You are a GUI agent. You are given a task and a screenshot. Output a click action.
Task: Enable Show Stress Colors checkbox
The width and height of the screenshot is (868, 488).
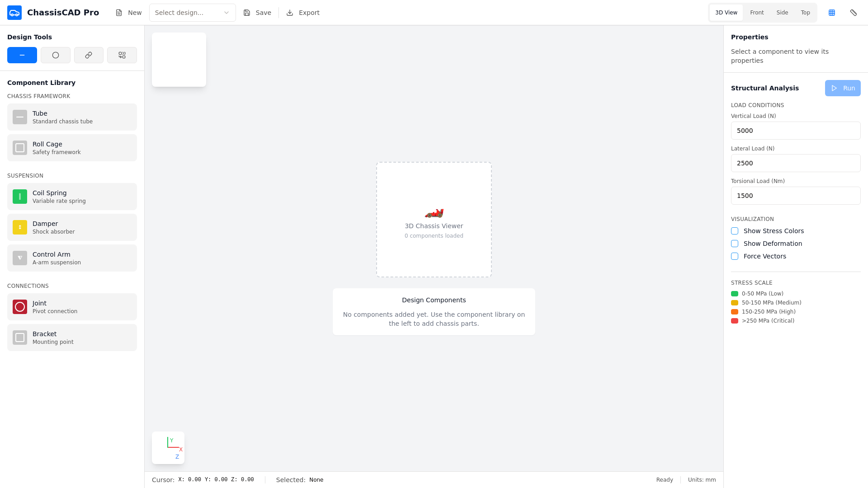[x=735, y=231]
